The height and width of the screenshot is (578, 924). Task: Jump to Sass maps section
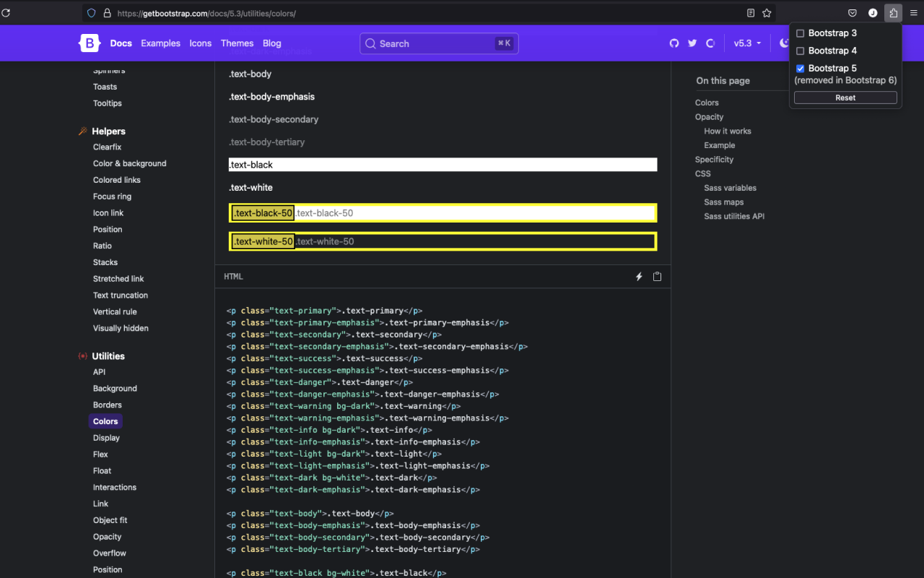pyautogui.click(x=724, y=202)
